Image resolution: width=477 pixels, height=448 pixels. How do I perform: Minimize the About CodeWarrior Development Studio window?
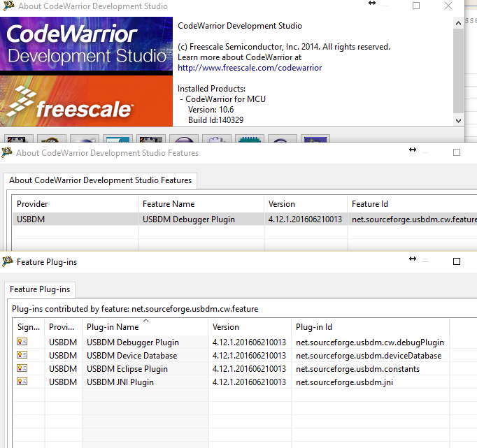pyautogui.click(x=385, y=6)
